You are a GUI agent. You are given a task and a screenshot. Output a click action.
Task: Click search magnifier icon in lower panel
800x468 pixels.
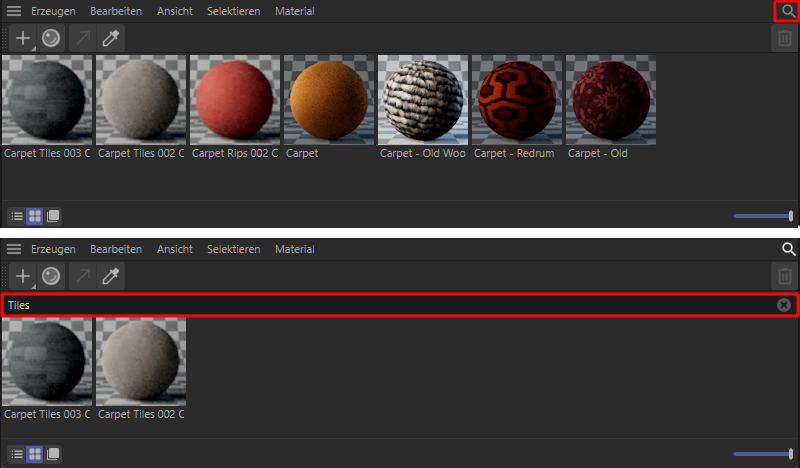pos(788,249)
